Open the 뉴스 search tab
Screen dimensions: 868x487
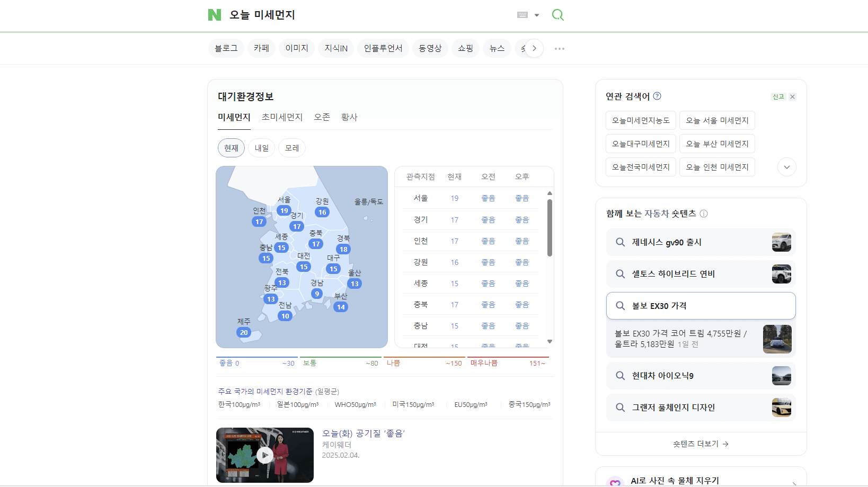click(x=497, y=48)
